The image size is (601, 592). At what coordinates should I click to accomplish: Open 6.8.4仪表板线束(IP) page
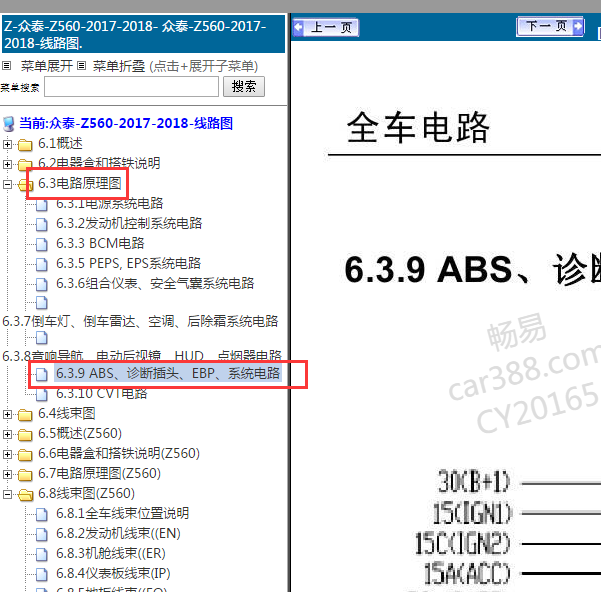click(113, 573)
